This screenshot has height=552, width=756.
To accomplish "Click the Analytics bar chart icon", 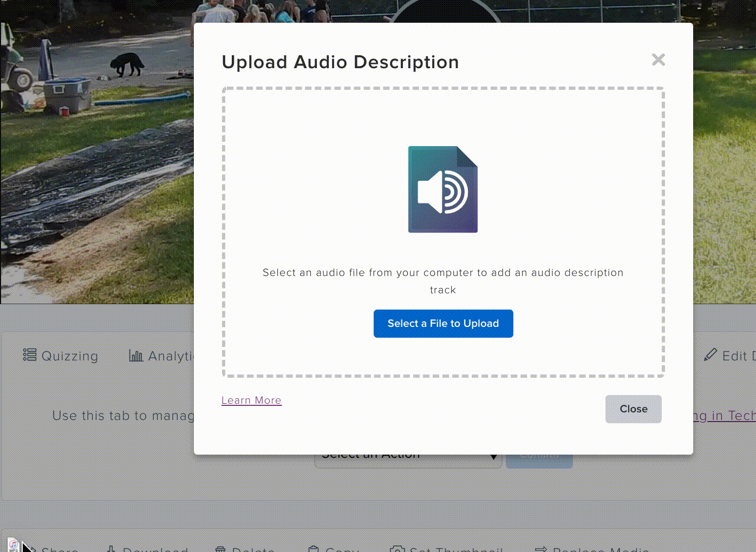I will (136, 356).
